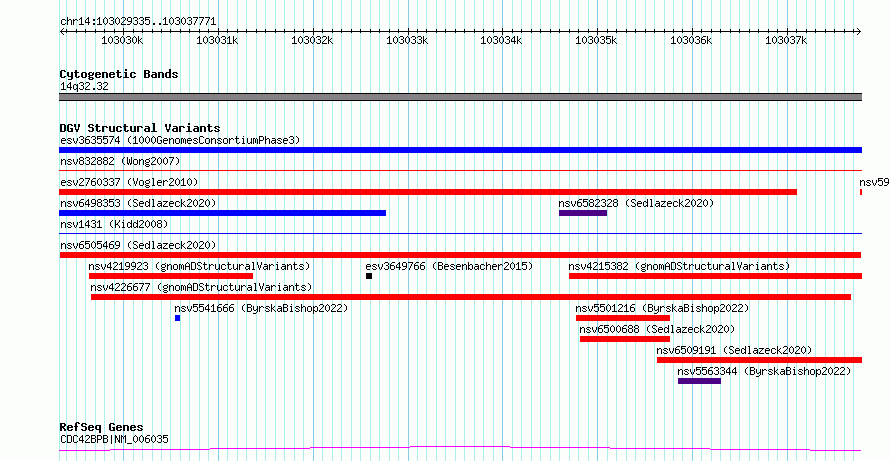This screenshot has width=890, height=461.
Task: Click the nsv6500688 red variant bar
Action: click(625, 339)
